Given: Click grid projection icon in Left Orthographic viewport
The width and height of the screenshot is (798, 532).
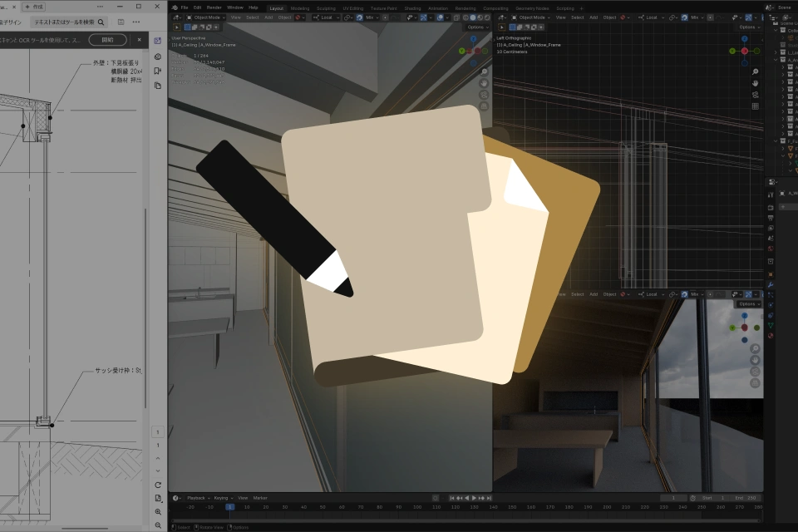Looking at the screenshot, I should (x=756, y=106).
